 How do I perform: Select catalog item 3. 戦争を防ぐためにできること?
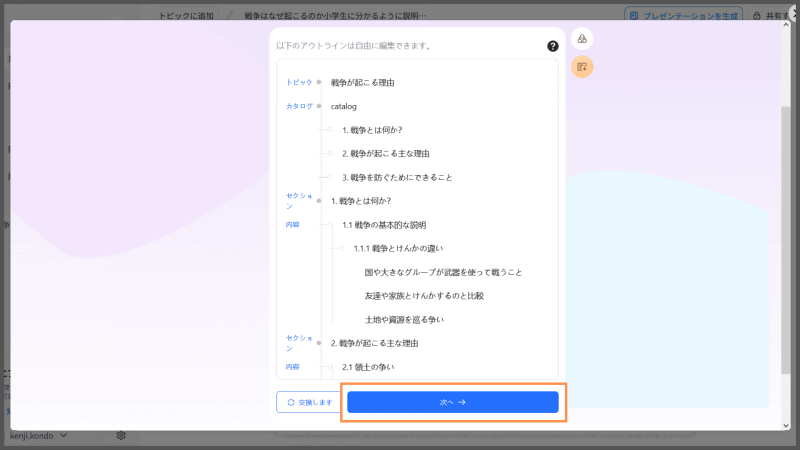pos(397,178)
